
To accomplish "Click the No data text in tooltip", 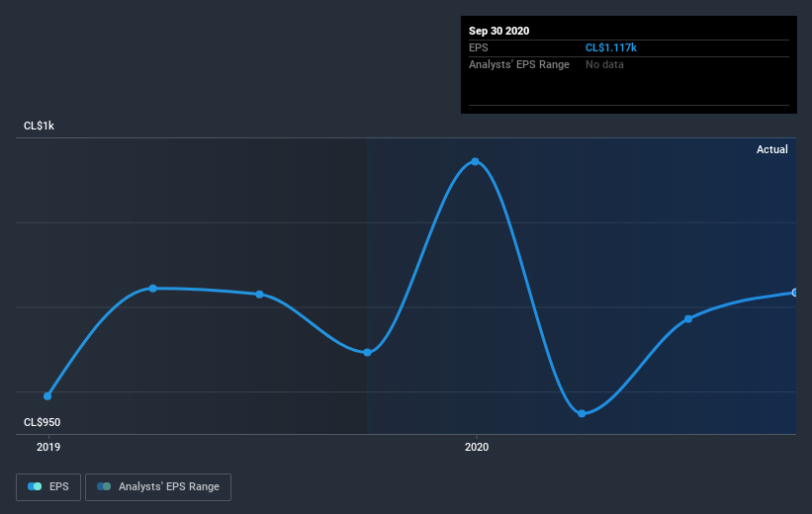I will point(604,64).
